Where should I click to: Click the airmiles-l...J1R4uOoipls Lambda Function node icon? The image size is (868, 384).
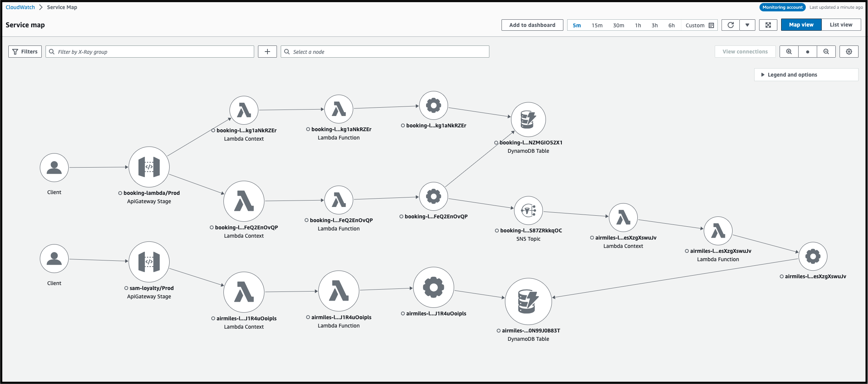click(339, 291)
